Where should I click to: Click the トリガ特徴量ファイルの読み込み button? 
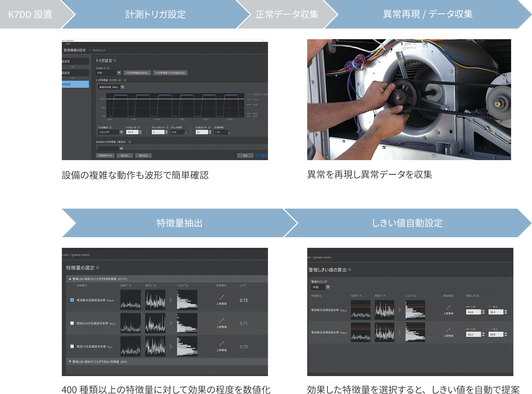(x=170, y=73)
